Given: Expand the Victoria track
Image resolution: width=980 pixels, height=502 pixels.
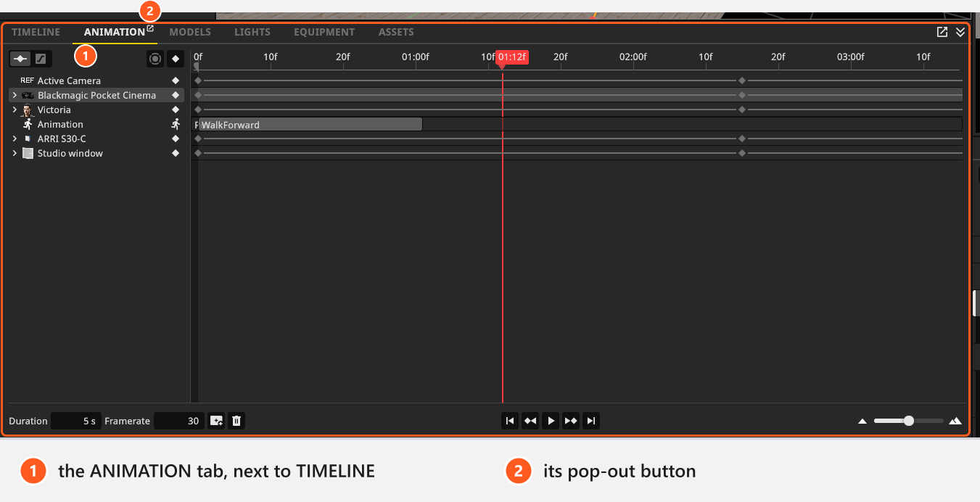Looking at the screenshot, I should 15,110.
